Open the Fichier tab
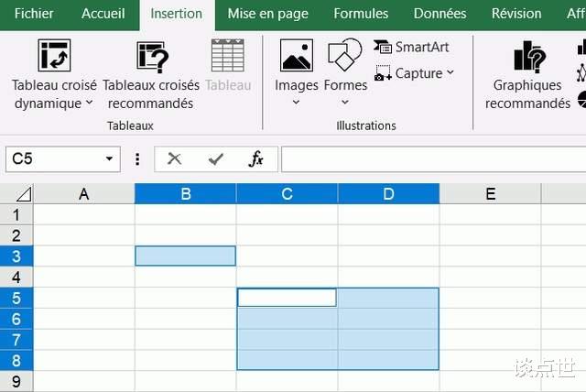Viewport: 586px width, 392px height. (34, 14)
